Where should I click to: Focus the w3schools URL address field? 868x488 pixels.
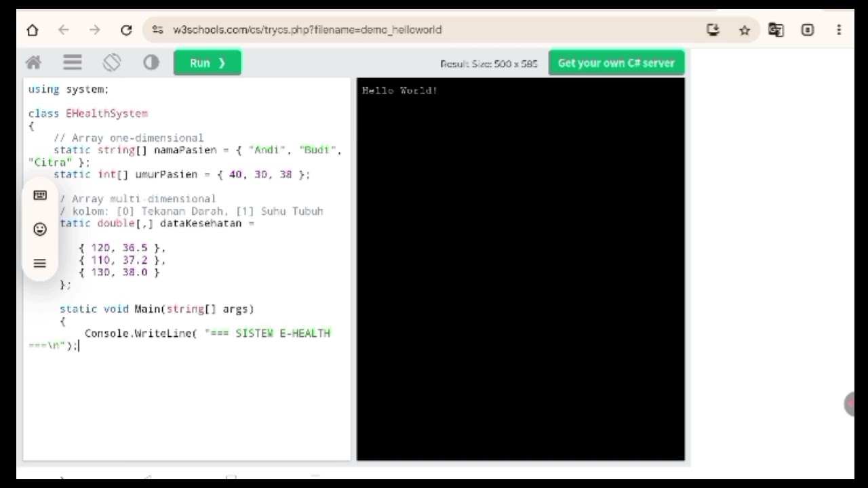click(x=307, y=30)
